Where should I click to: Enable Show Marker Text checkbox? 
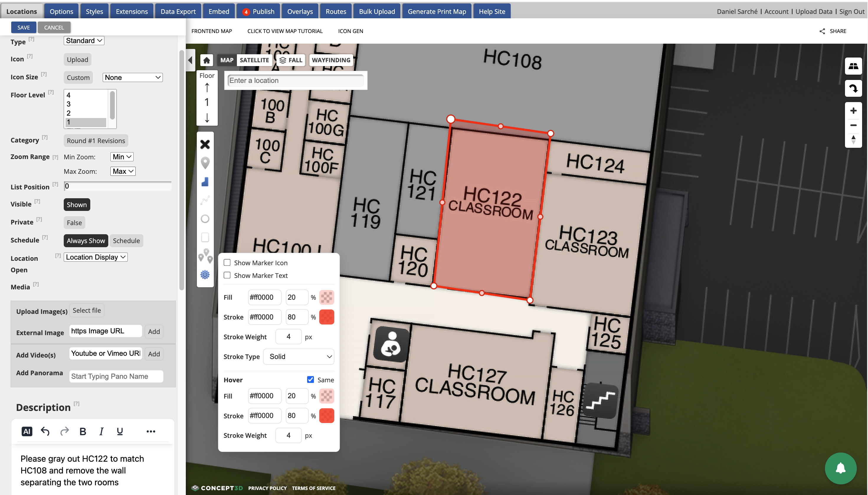(x=227, y=276)
